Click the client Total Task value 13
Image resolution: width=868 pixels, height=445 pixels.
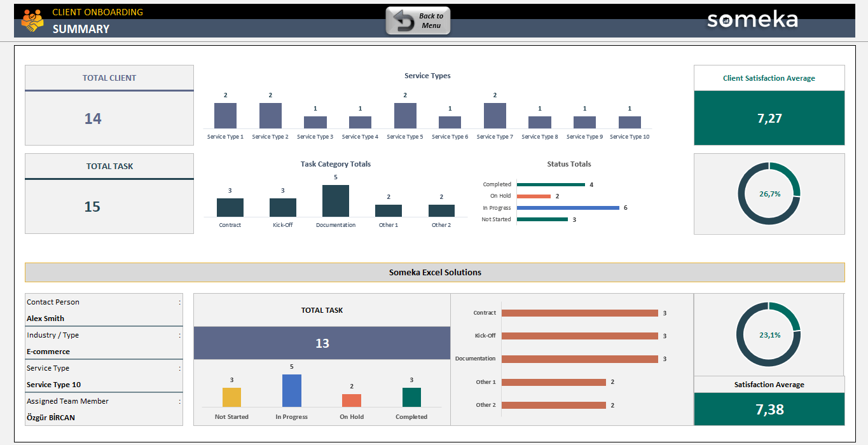click(x=322, y=343)
